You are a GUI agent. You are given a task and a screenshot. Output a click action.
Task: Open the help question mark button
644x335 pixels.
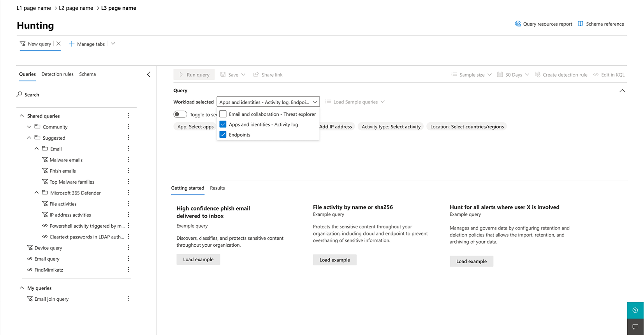point(635,310)
